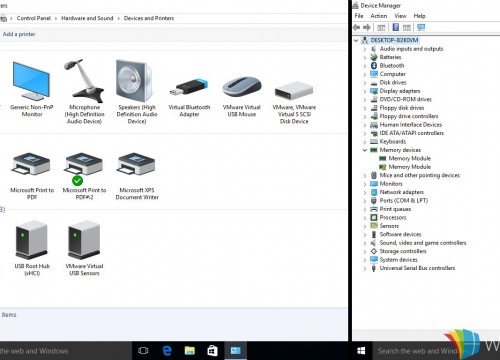Click Devices and Printers in the breadcrumb
Image resolution: width=500 pixels, height=360 pixels.
149,18
